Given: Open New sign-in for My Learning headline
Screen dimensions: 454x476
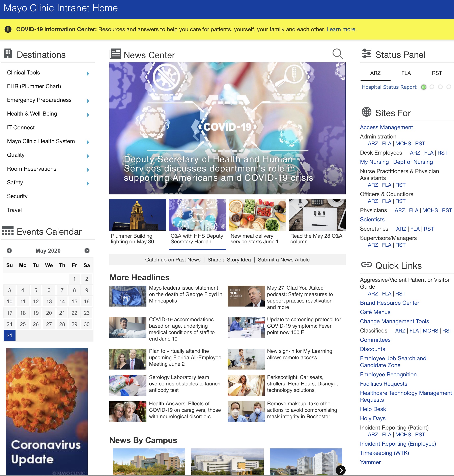Looking at the screenshot, I should [x=299, y=354].
